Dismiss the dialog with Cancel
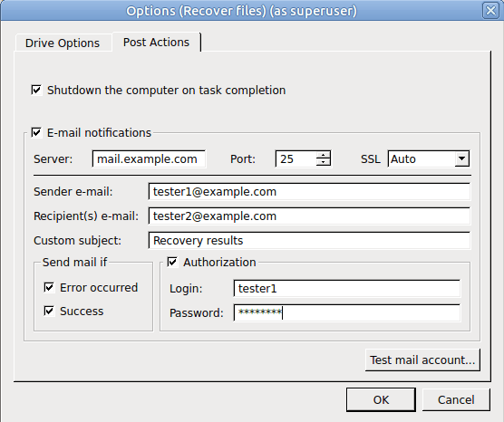The width and height of the screenshot is (504, 422). pos(456,400)
